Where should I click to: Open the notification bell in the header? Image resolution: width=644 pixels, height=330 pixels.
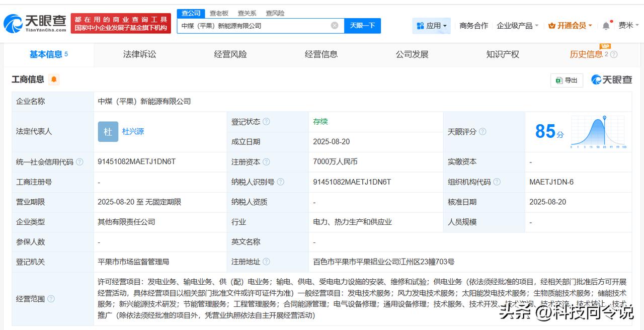606,26
